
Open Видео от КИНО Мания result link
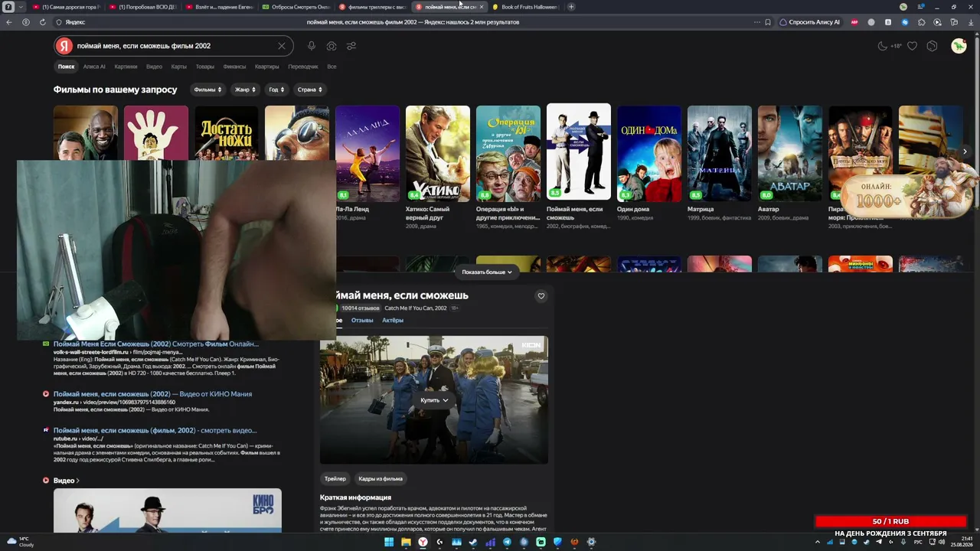[x=152, y=394]
